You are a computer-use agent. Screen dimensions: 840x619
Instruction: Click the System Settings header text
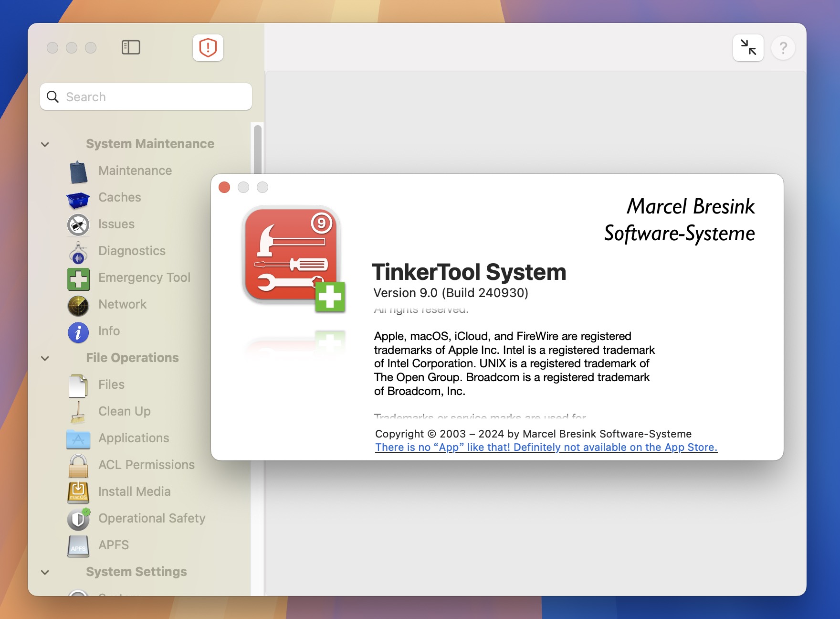pos(136,572)
